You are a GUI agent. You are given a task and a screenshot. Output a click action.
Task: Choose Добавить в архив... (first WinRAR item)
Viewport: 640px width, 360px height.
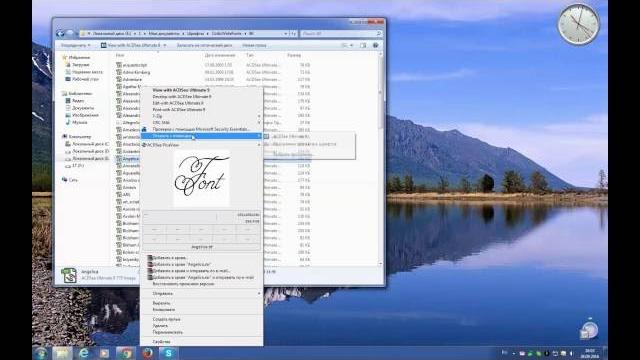(201, 258)
